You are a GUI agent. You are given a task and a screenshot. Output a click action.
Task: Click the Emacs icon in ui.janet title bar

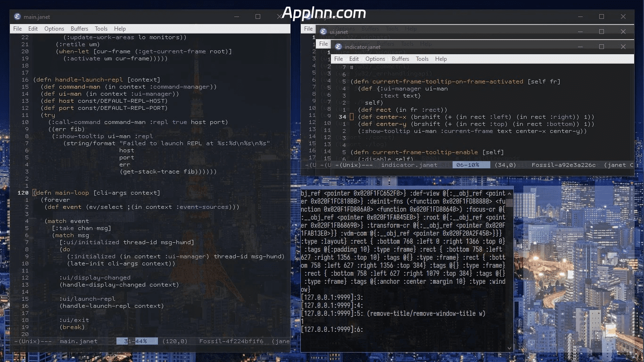(x=323, y=32)
